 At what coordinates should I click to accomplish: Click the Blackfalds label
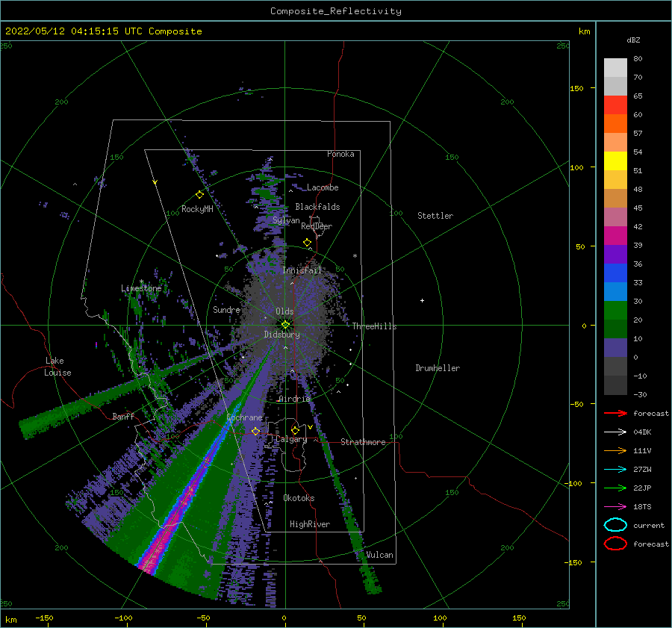[317, 207]
